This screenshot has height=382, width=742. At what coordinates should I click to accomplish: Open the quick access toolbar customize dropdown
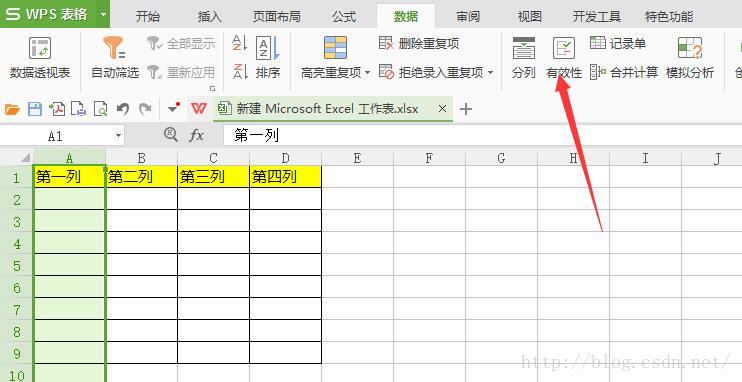click(174, 108)
